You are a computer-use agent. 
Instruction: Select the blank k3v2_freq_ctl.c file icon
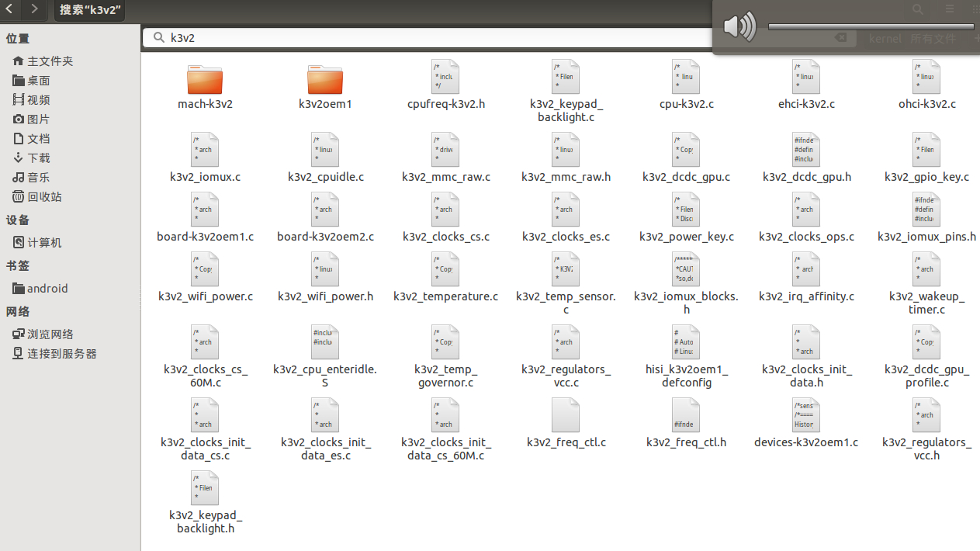tap(566, 415)
